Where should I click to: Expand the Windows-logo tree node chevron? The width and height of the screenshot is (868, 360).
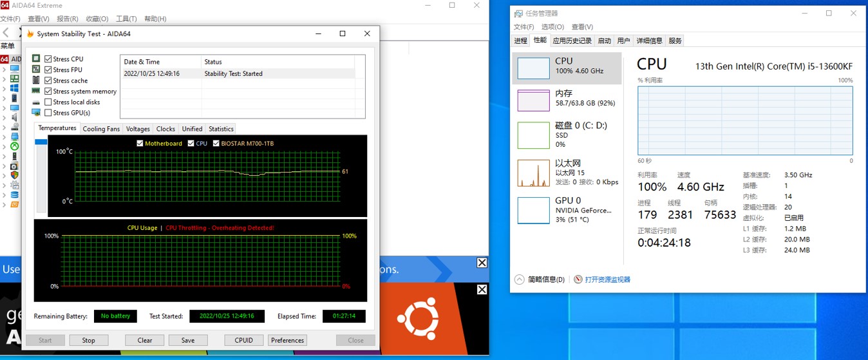point(4,88)
